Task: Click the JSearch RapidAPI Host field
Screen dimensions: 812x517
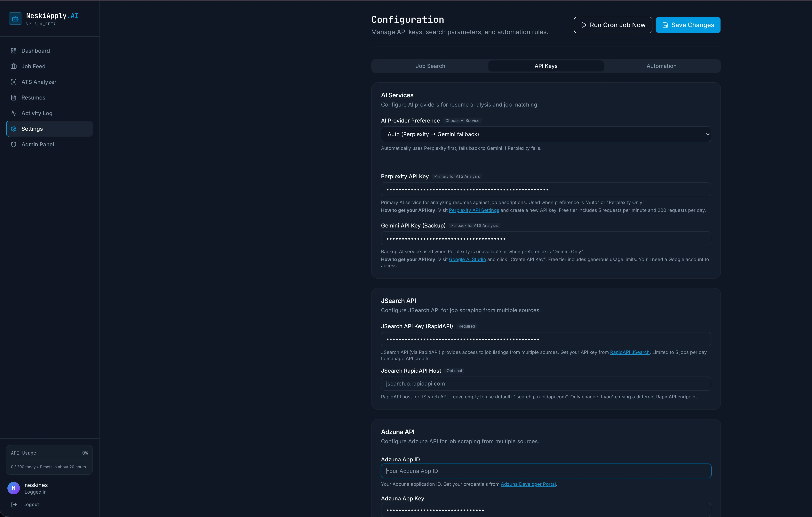Action: tap(546, 383)
